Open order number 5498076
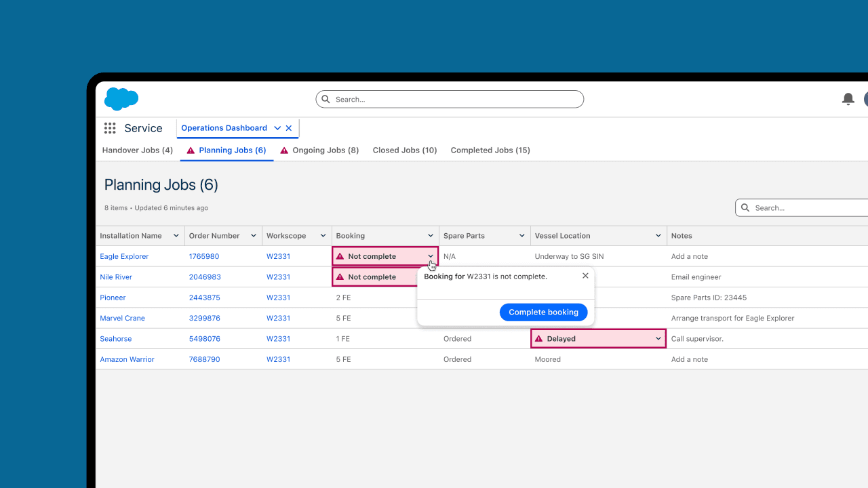Screen dimensions: 868x488 pyautogui.click(x=205, y=338)
